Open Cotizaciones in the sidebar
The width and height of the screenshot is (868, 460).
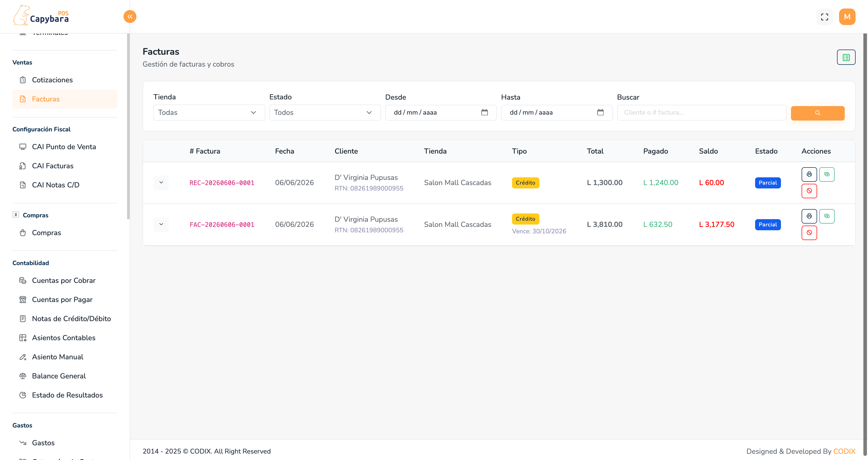pyautogui.click(x=65, y=80)
